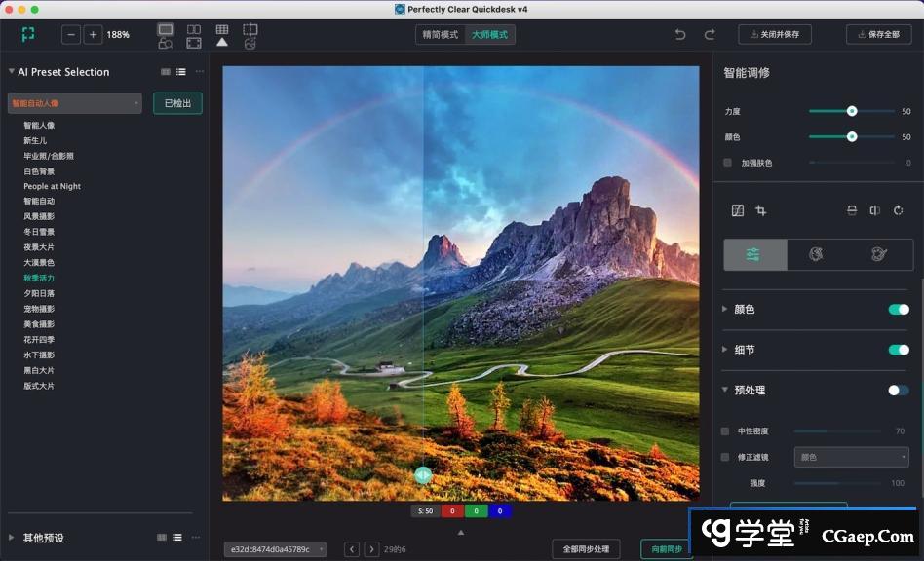Click the rotate image icon
Image resolution: width=924 pixels, height=561 pixels.
point(898,210)
